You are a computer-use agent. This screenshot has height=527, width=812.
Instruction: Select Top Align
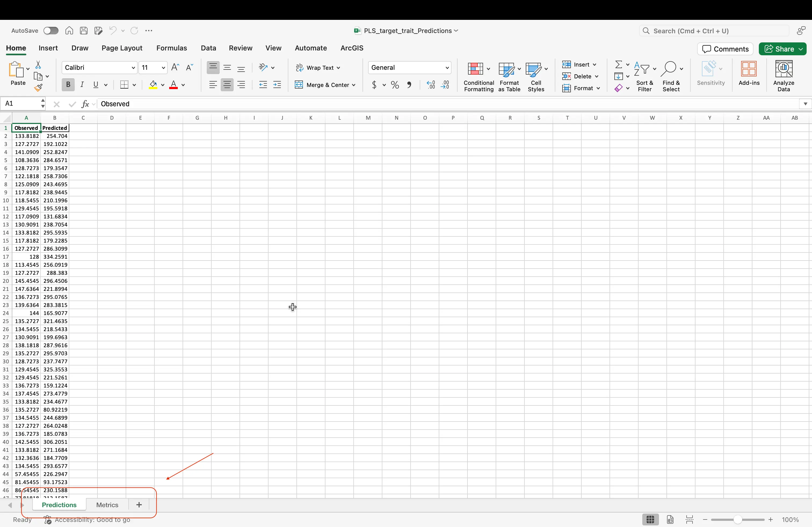click(x=213, y=68)
